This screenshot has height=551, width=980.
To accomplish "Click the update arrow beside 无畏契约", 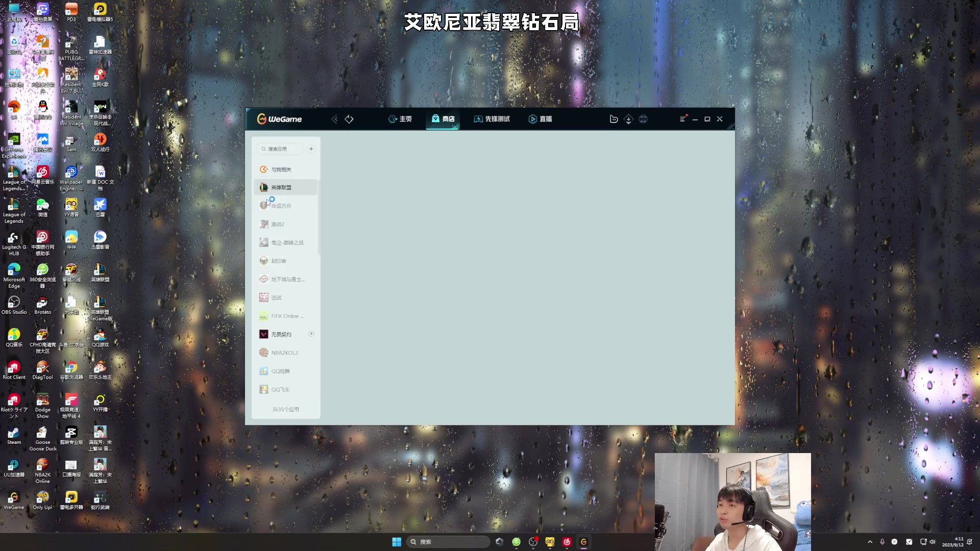I will click(311, 334).
